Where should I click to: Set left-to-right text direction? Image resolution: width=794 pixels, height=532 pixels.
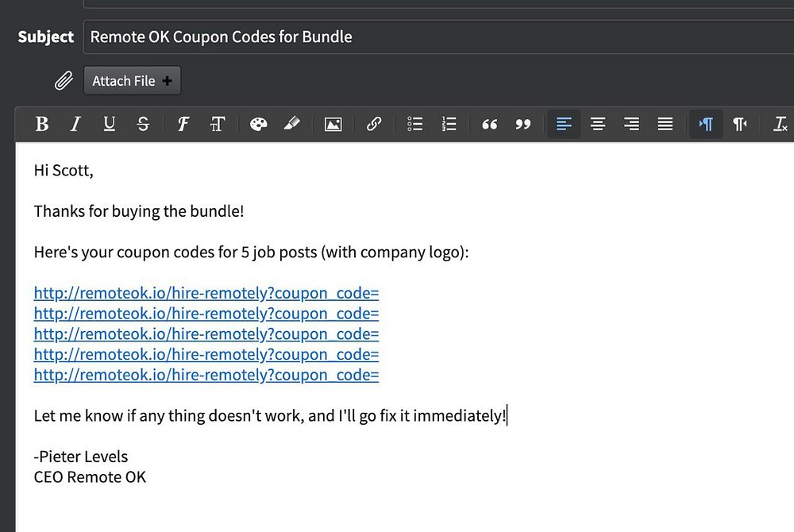(706, 124)
